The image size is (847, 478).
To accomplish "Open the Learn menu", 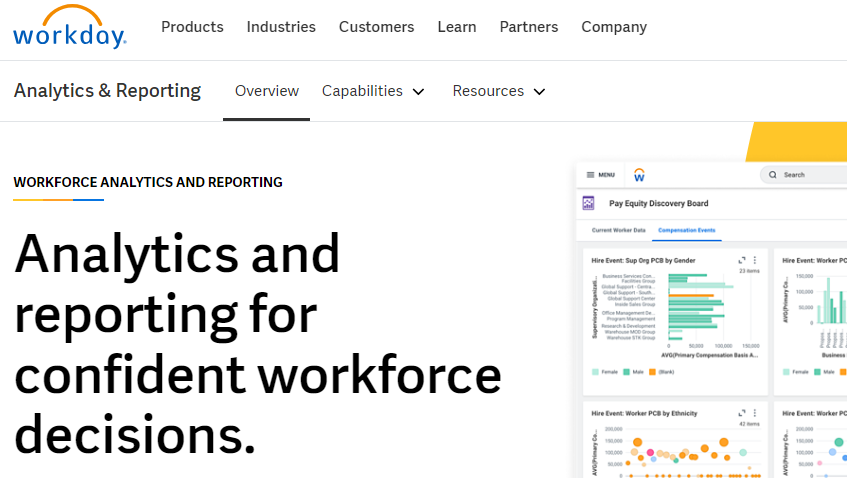I will tap(457, 27).
